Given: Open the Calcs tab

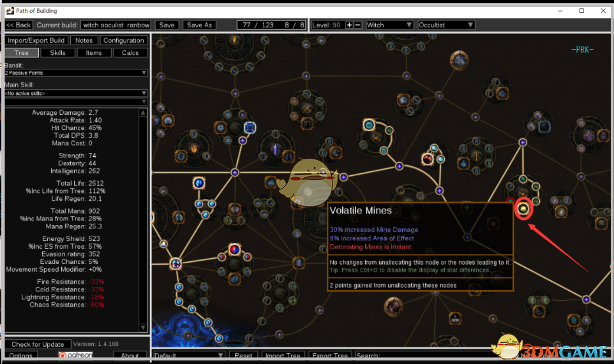Looking at the screenshot, I should tap(130, 53).
